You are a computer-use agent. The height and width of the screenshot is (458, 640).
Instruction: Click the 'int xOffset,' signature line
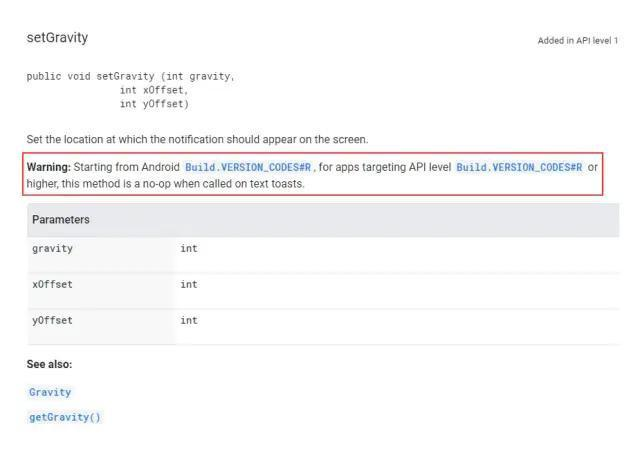[x=153, y=90]
